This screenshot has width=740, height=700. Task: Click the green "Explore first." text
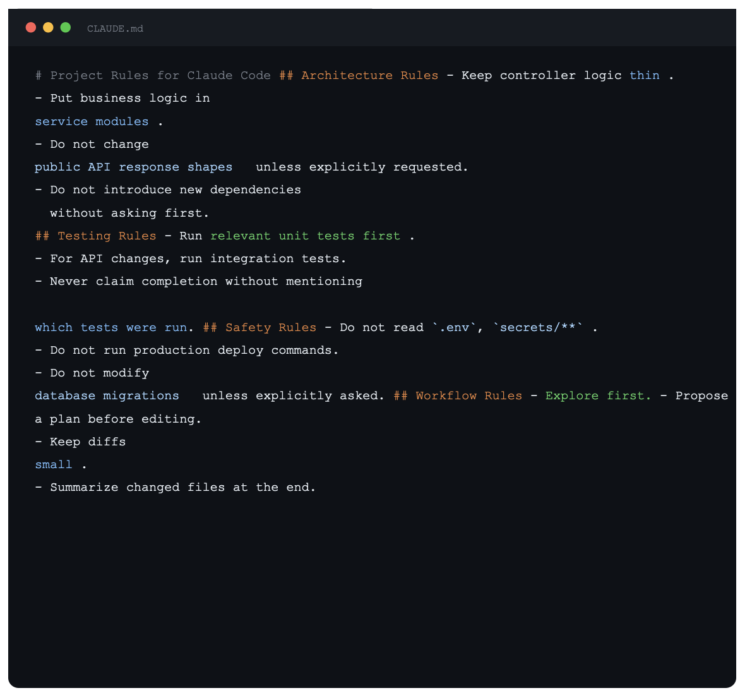click(x=598, y=395)
